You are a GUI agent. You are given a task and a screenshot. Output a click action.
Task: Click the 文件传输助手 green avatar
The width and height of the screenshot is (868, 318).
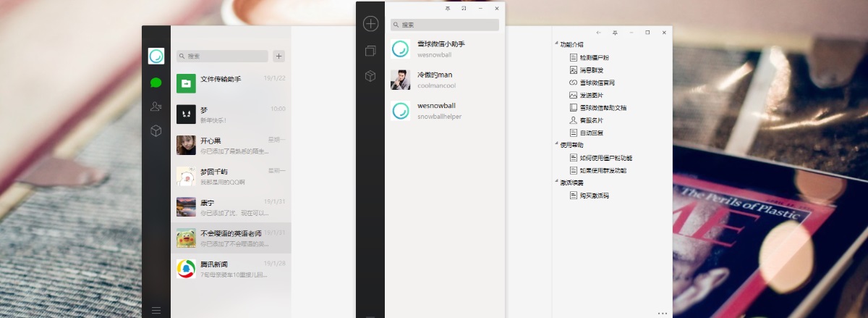[186, 83]
